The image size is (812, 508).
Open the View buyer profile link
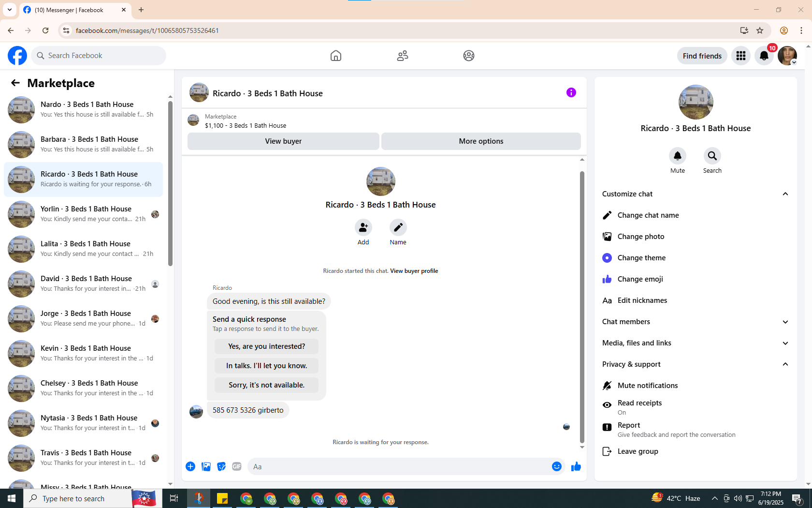pyautogui.click(x=414, y=271)
